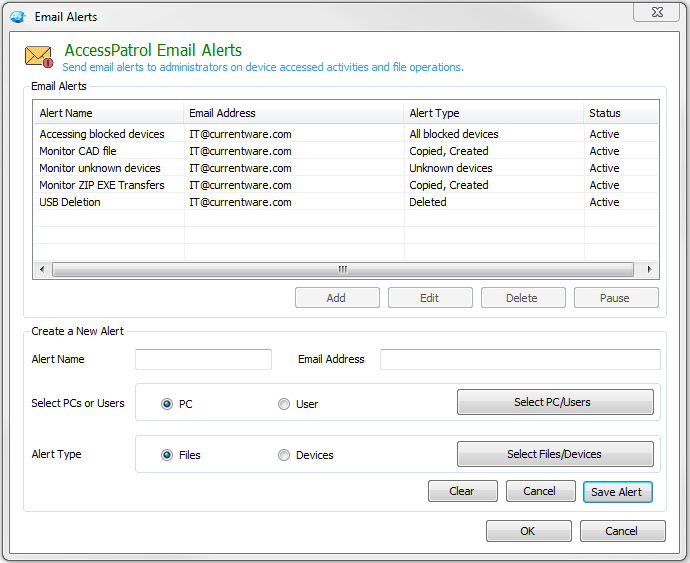Viewport: 690px width, 563px height.
Task: Sort by Alert Type column header
Action: tap(493, 113)
